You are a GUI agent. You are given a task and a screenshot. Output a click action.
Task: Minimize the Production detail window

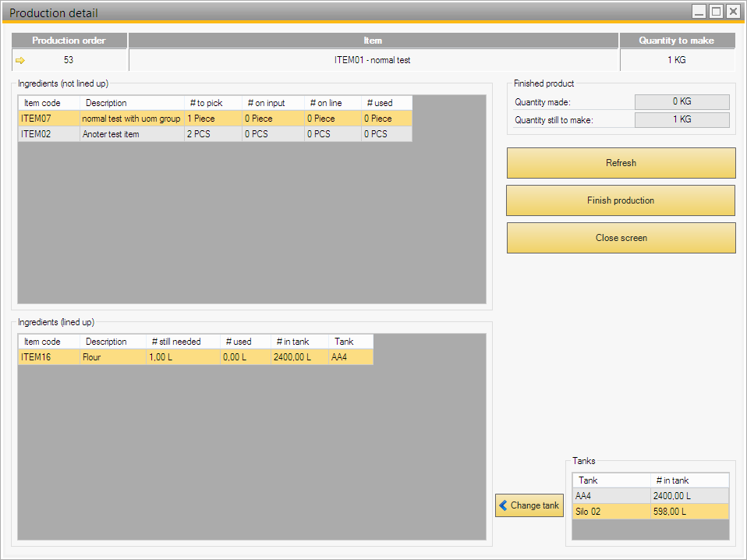coord(699,11)
